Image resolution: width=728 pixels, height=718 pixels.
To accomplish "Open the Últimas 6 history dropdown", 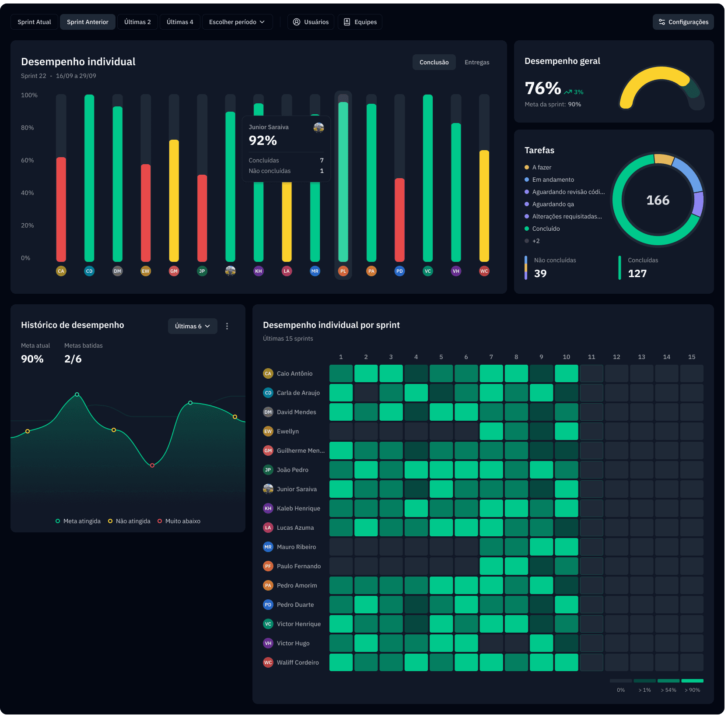I will (x=192, y=326).
